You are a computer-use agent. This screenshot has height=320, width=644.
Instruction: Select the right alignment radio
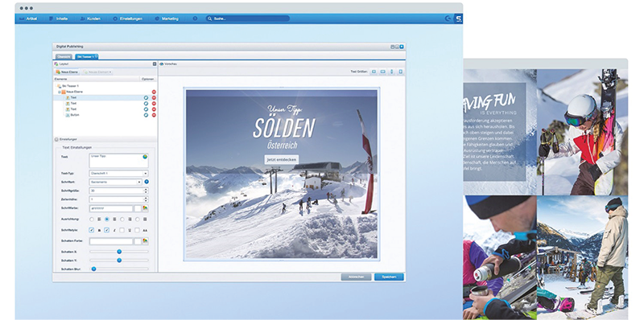pos(122,219)
